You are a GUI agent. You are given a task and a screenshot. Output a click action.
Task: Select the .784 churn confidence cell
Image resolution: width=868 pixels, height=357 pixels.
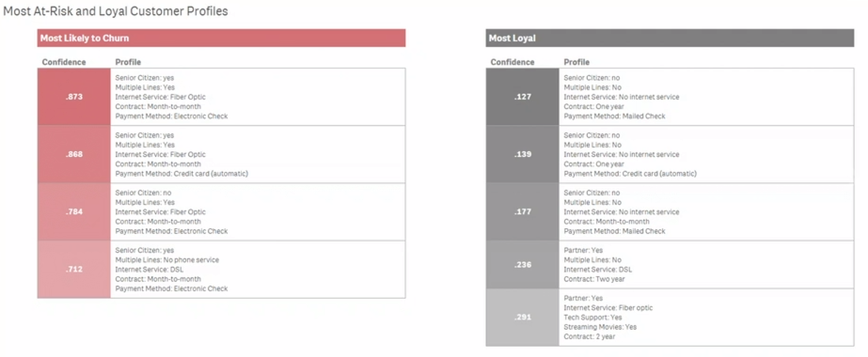pos(74,211)
